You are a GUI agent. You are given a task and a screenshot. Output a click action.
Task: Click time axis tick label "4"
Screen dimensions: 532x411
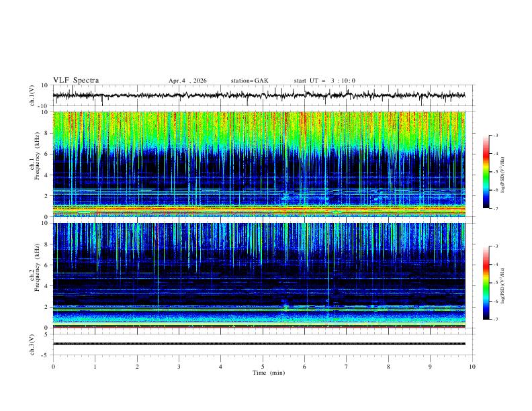[x=220, y=367]
